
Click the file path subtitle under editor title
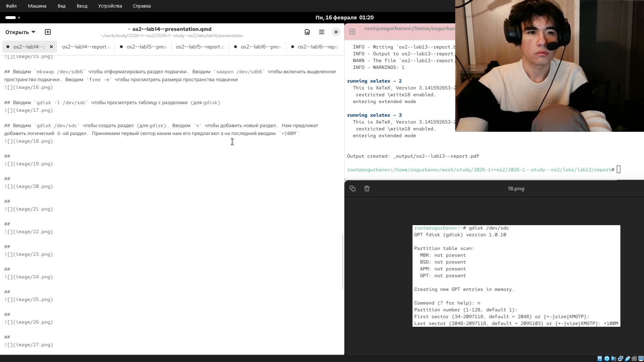(172, 36)
